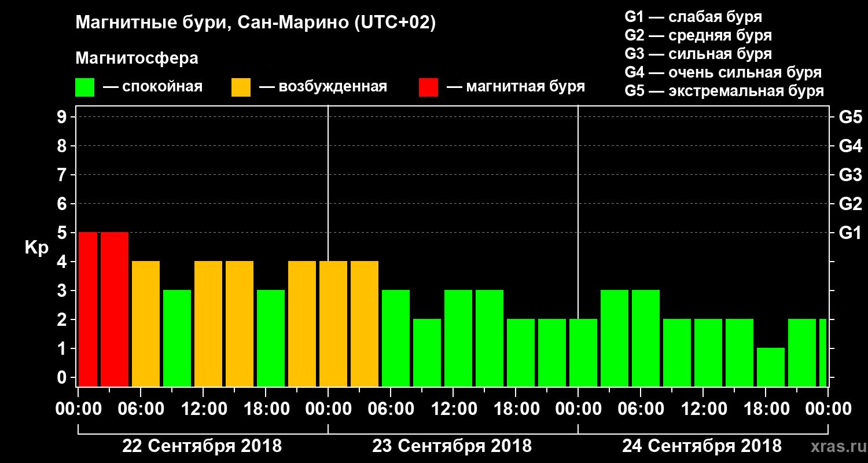Click 'G5 — экстремальная буря' description line
This screenshot has height=463, width=868.
click(724, 91)
